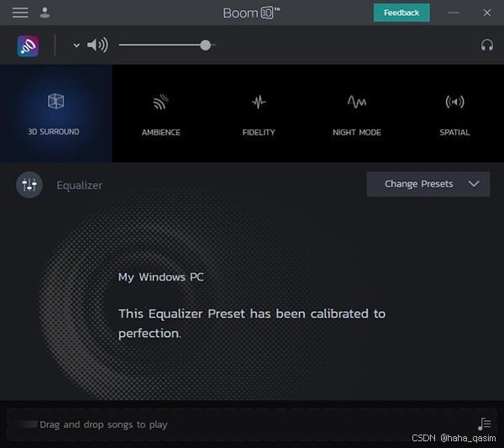Close the Boom 3D window

coord(487,13)
